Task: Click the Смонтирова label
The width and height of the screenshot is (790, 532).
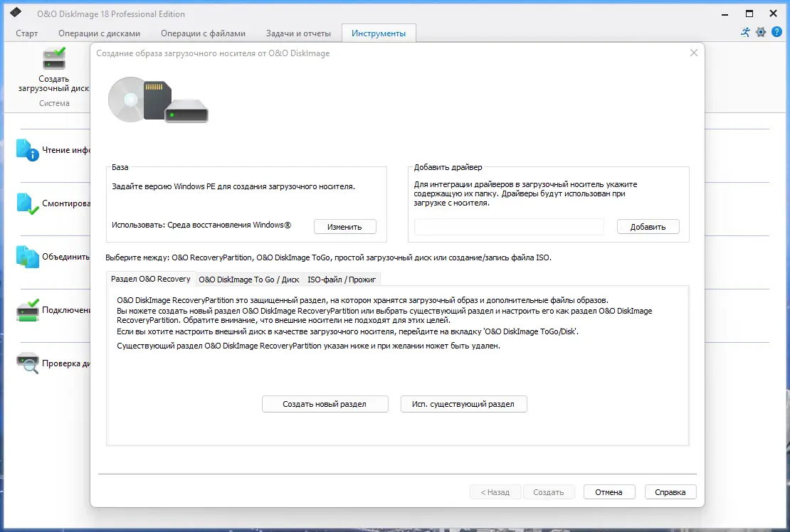Action: 66,203
